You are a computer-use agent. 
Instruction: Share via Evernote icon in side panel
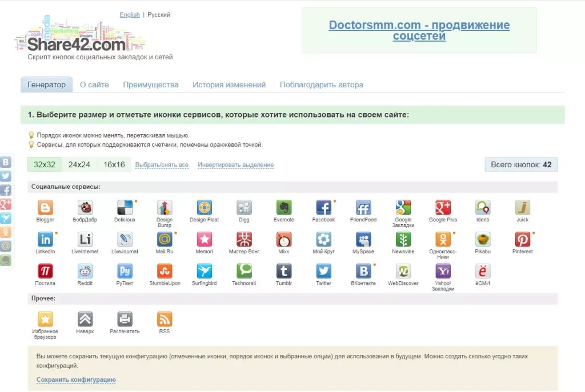6,260
